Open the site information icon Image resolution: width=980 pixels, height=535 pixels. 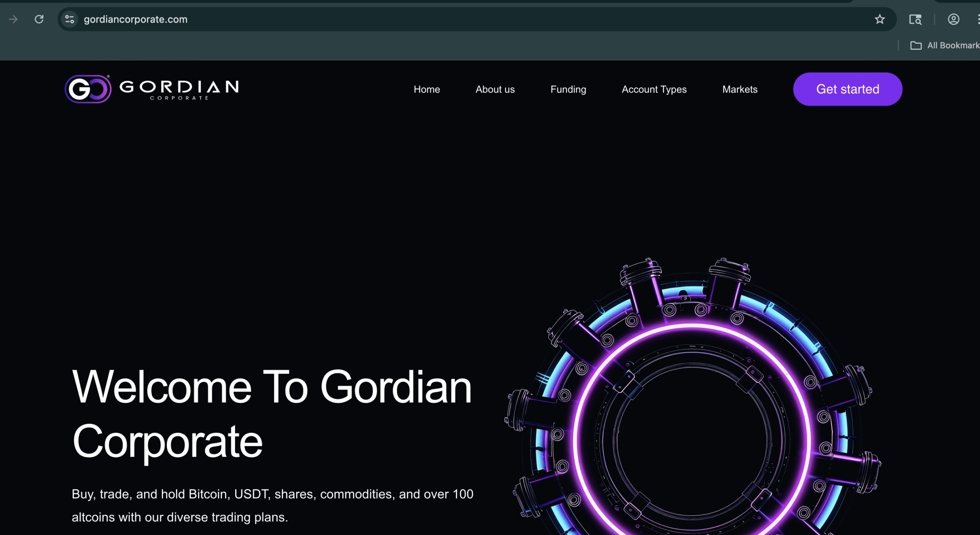pyautogui.click(x=69, y=19)
